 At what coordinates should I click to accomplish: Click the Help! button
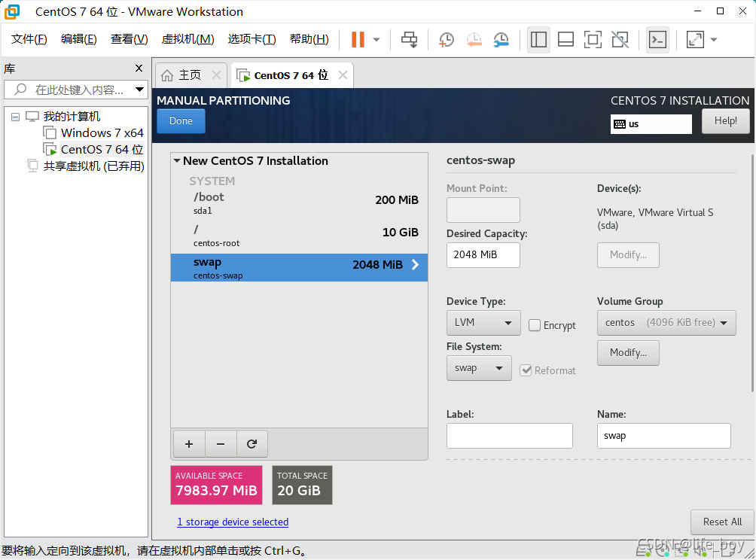point(725,121)
